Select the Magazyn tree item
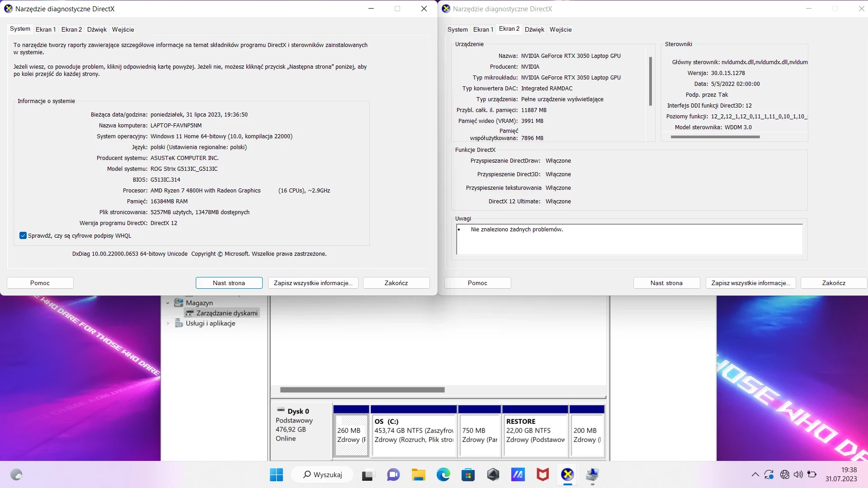This screenshot has width=868, height=488. [199, 303]
